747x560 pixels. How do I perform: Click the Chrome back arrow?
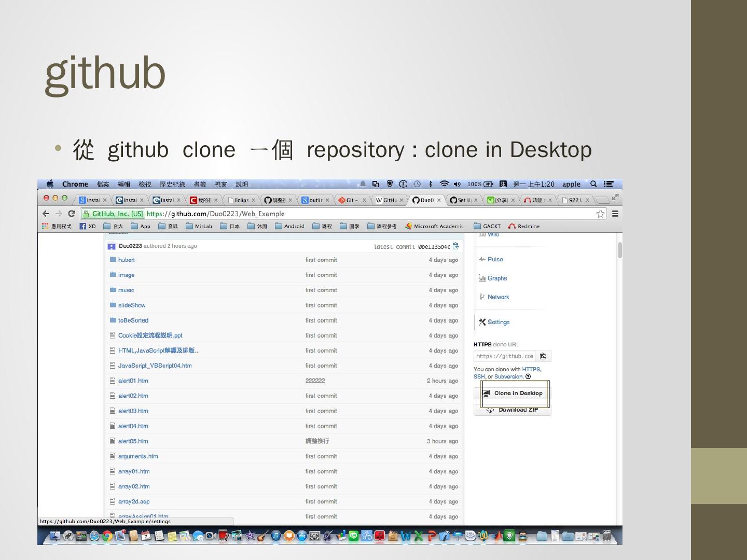46,214
